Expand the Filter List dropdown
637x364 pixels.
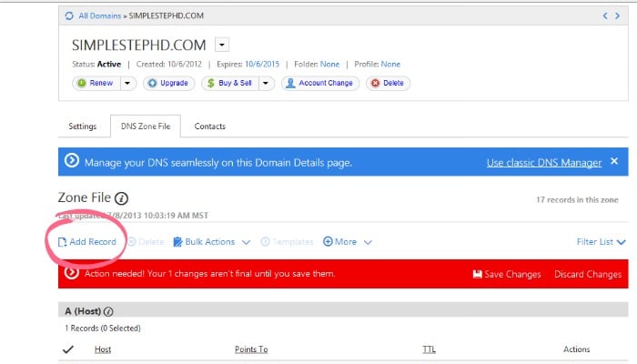(601, 242)
